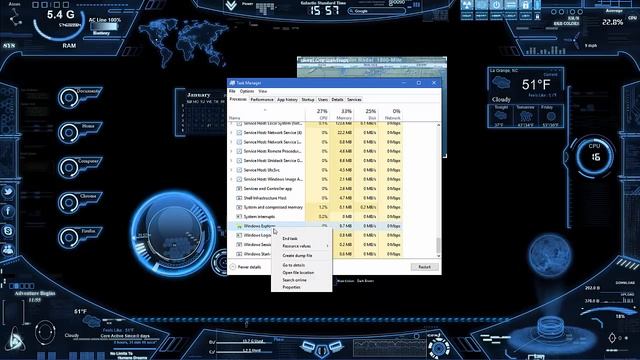Click the January calendar widget
This screenshot has width=640, height=360.
(x=201, y=111)
